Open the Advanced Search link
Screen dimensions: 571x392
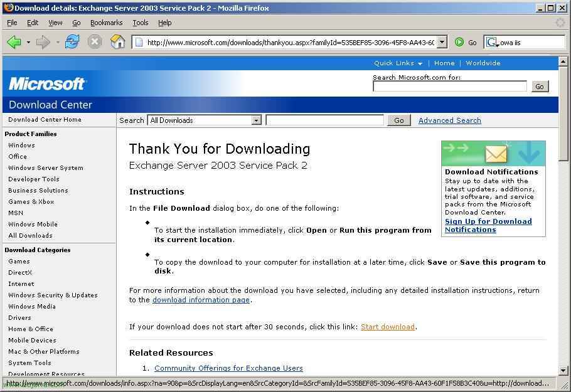pyautogui.click(x=450, y=120)
